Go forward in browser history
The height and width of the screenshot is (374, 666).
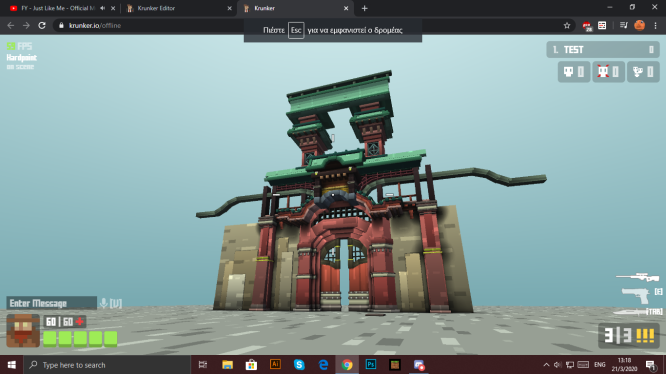point(26,25)
